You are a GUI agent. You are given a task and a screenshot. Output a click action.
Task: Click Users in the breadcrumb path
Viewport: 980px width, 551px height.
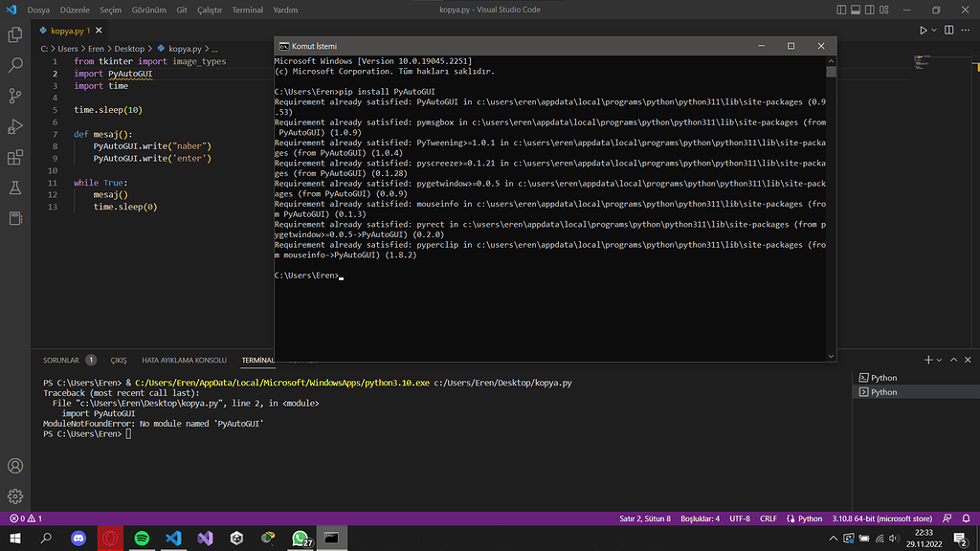[68, 49]
